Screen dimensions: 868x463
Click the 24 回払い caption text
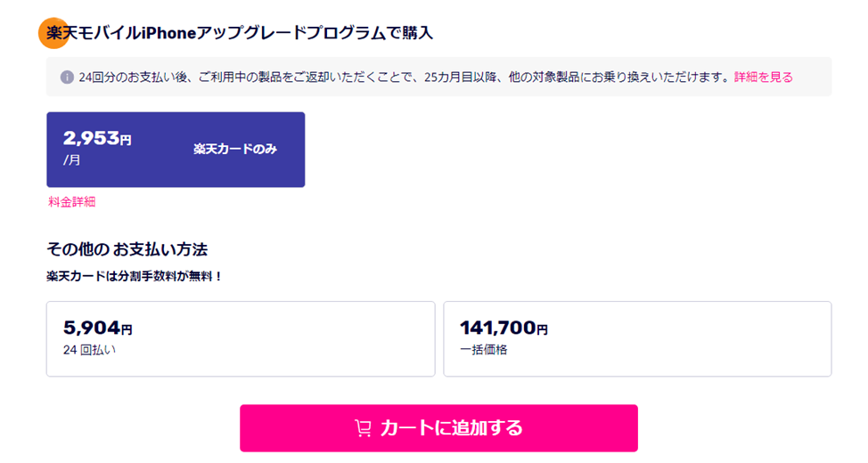point(89,350)
